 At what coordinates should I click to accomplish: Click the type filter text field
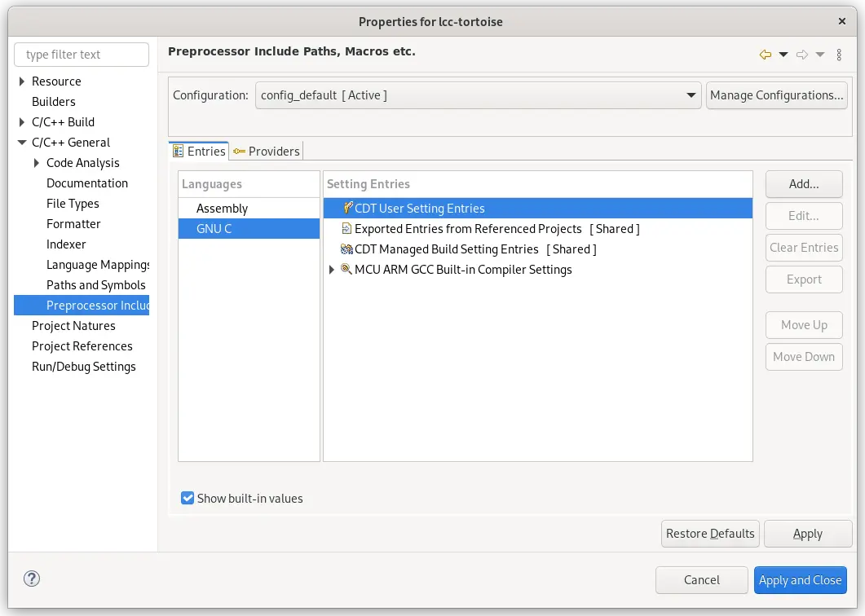[x=81, y=55]
